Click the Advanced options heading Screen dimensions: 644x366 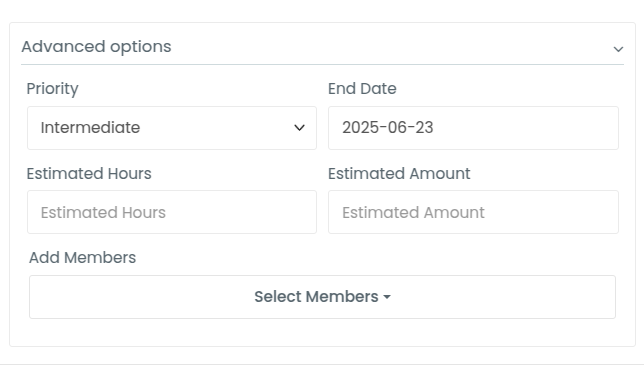(96, 47)
